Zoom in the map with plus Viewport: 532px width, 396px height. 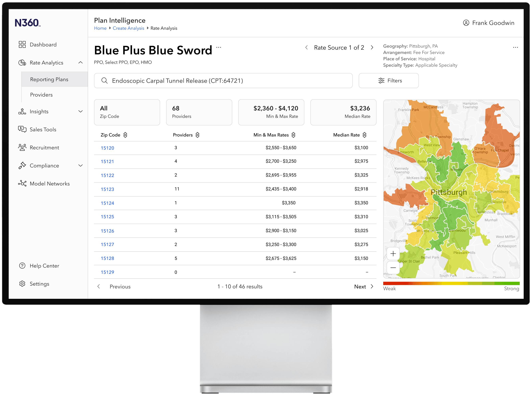coord(393,254)
